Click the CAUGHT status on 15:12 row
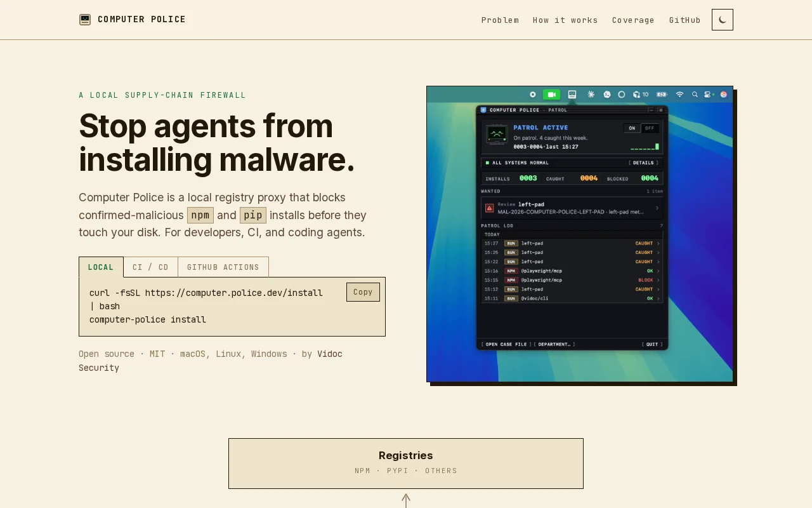 (644, 289)
